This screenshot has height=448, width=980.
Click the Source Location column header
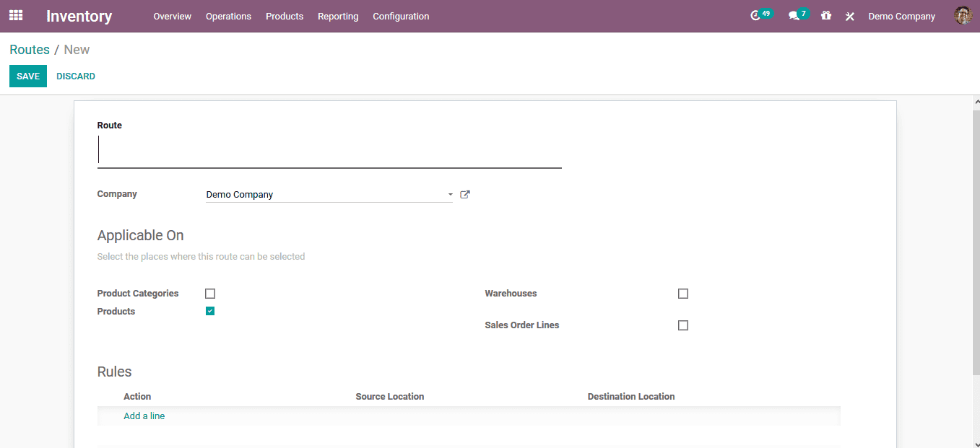(390, 397)
